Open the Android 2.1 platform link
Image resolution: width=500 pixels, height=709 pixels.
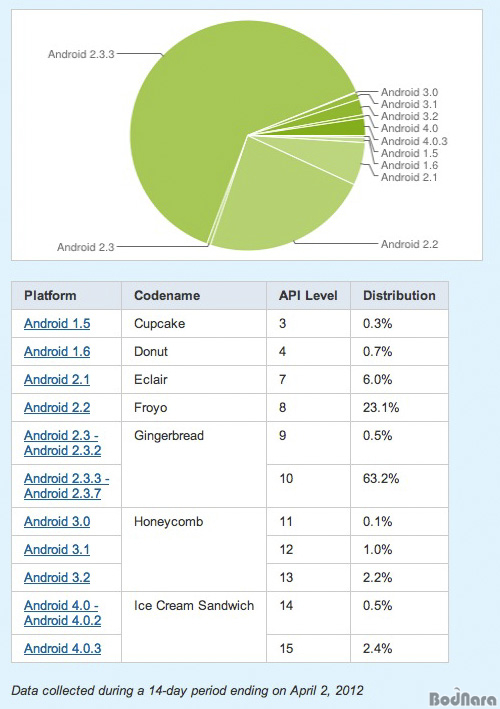click(57, 379)
